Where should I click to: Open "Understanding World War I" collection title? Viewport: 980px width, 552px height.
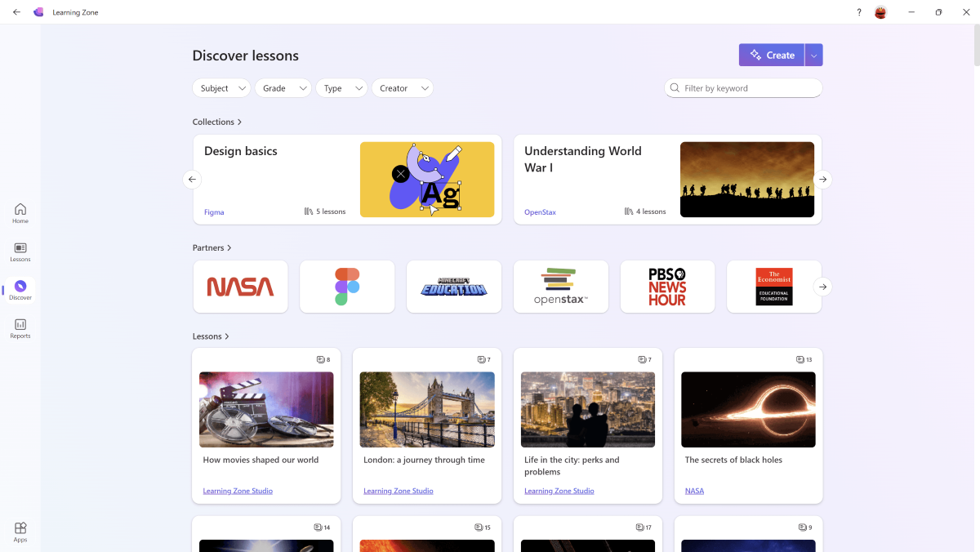[x=583, y=159]
